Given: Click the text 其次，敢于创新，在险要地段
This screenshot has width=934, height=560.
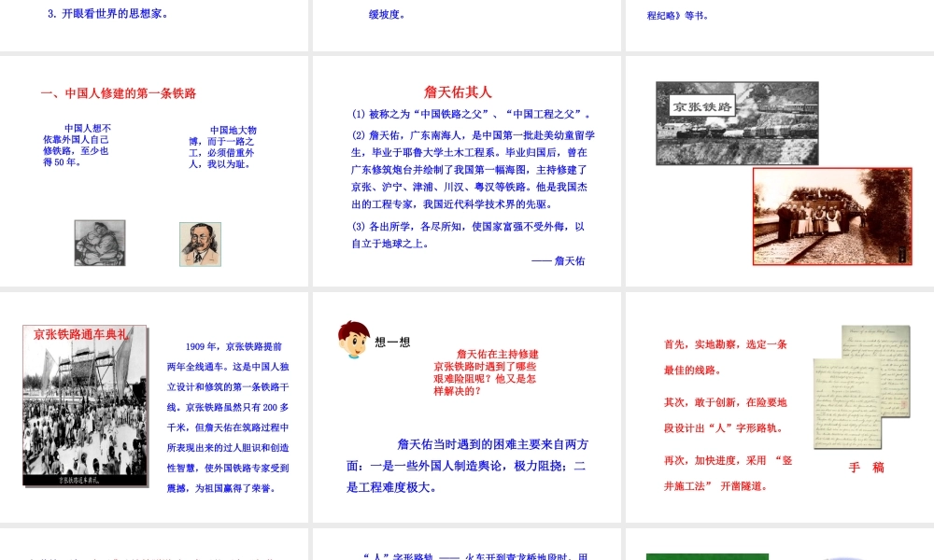Looking at the screenshot, I should point(726,414).
